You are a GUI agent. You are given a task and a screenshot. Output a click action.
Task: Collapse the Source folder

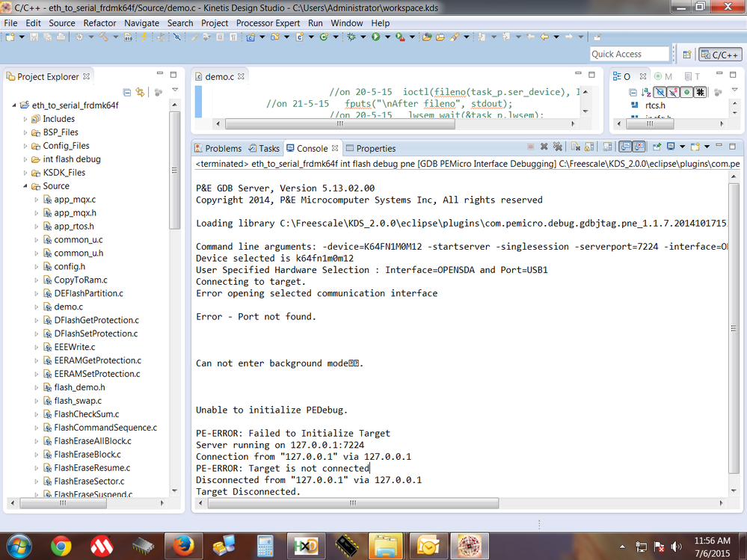tap(25, 186)
